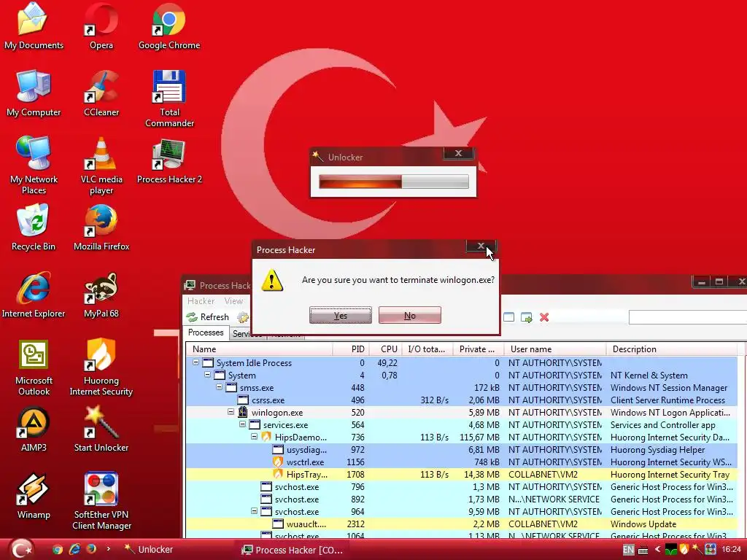This screenshot has height=560, width=747.
Task: Click the Unlocker taskbar button
Action: (x=149, y=550)
